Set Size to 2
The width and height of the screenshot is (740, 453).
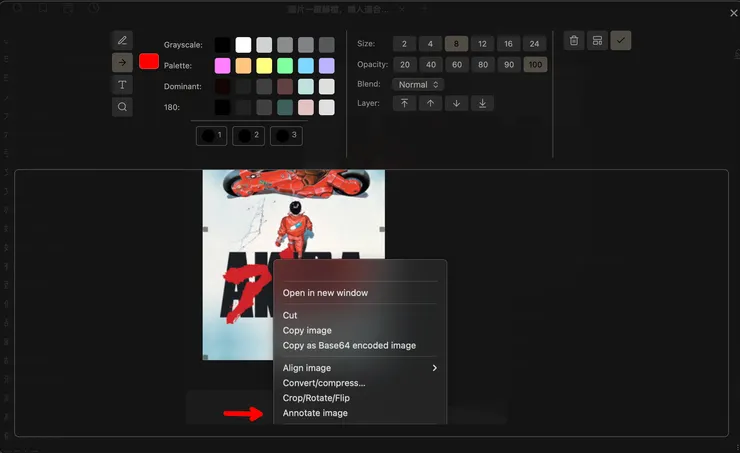click(x=404, y=44)
